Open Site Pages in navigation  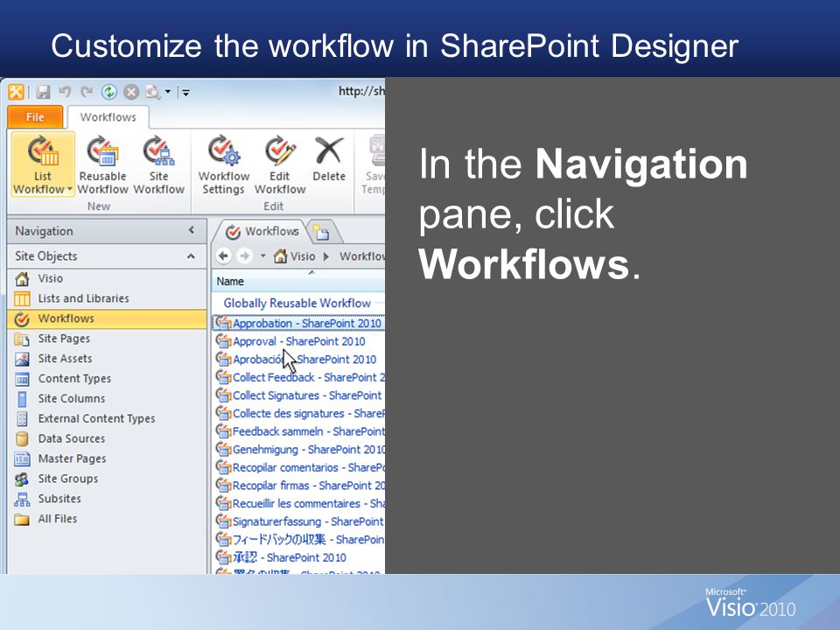(x=107, y=339)
